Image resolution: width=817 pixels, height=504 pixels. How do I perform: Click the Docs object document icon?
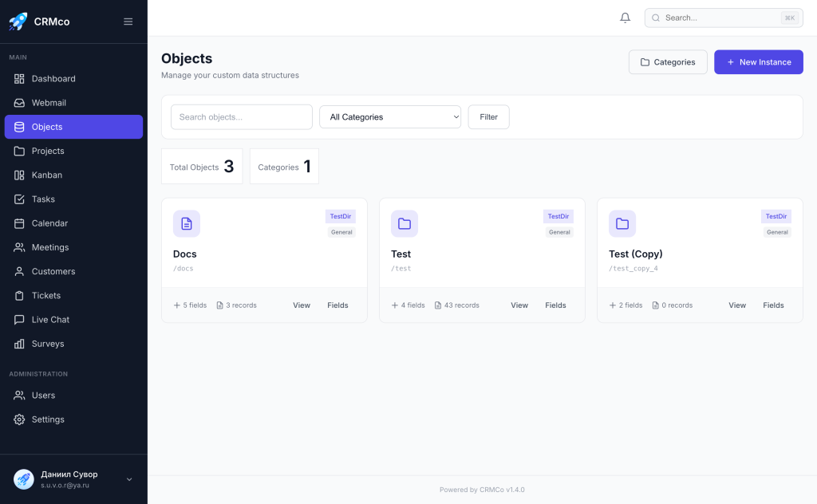tap(187, 224)
